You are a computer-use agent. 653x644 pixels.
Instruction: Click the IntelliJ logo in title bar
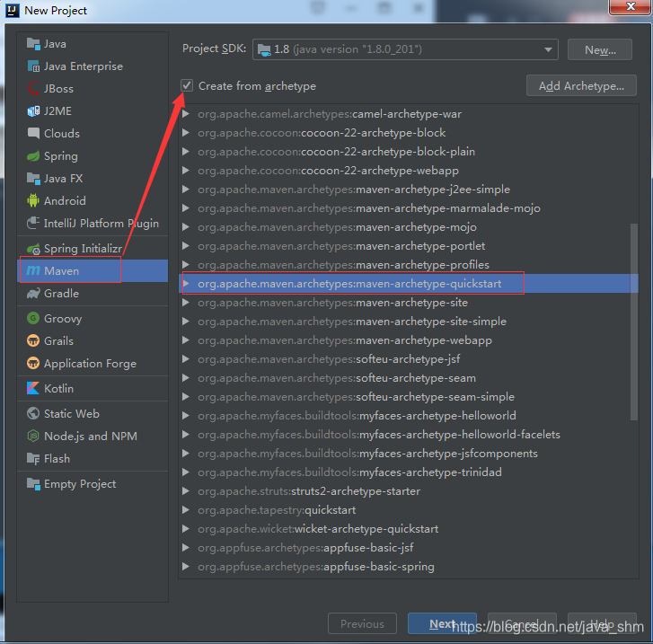tap(13, 11)
